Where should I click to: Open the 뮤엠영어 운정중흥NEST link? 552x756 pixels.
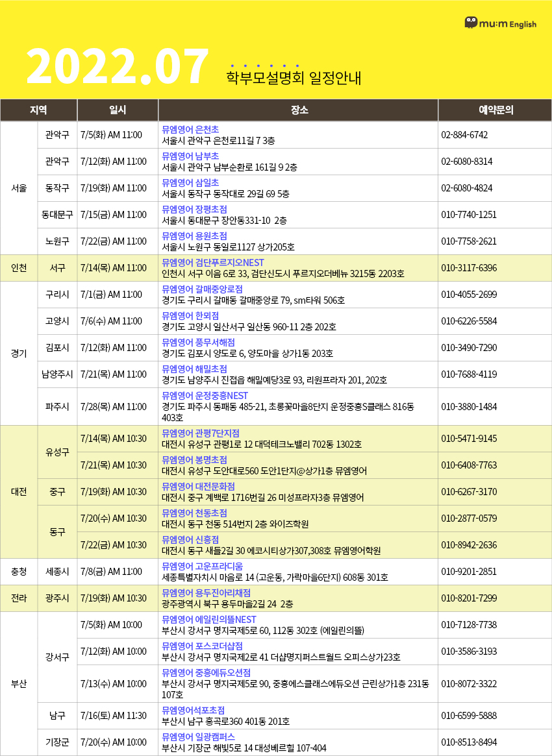pos(205,396)
